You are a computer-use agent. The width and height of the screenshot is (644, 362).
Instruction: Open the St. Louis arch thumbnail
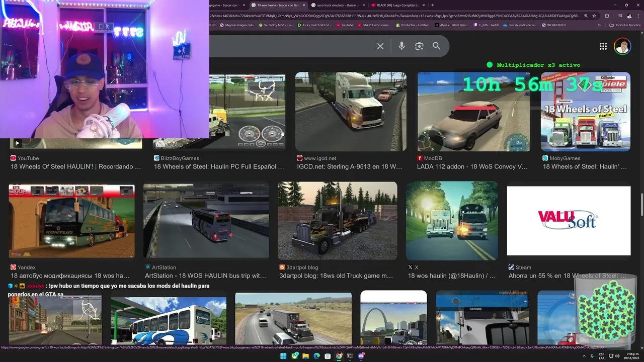(x=393, y=318)
